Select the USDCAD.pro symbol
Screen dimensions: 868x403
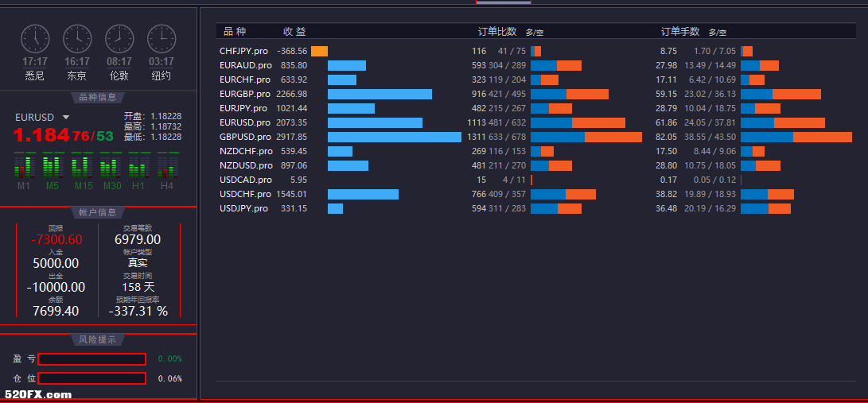click(x=246, y=180)
